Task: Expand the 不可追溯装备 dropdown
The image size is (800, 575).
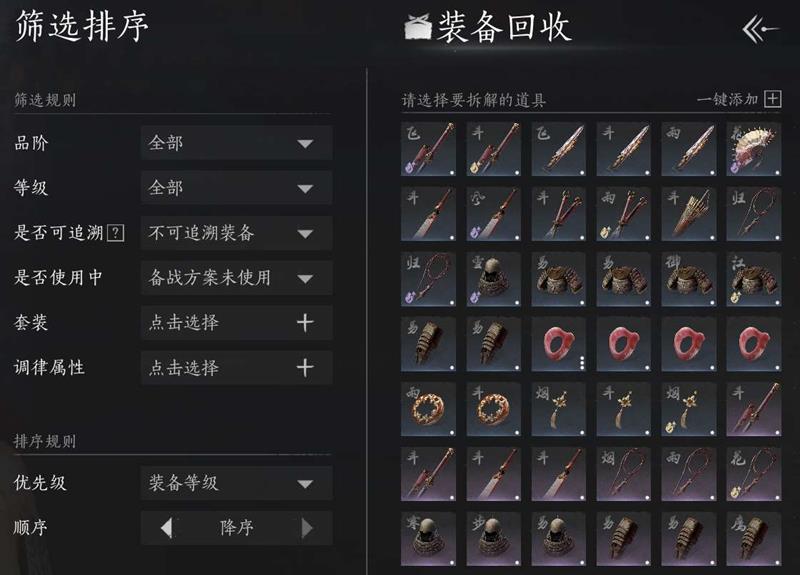Action: [x=237, y=233]
